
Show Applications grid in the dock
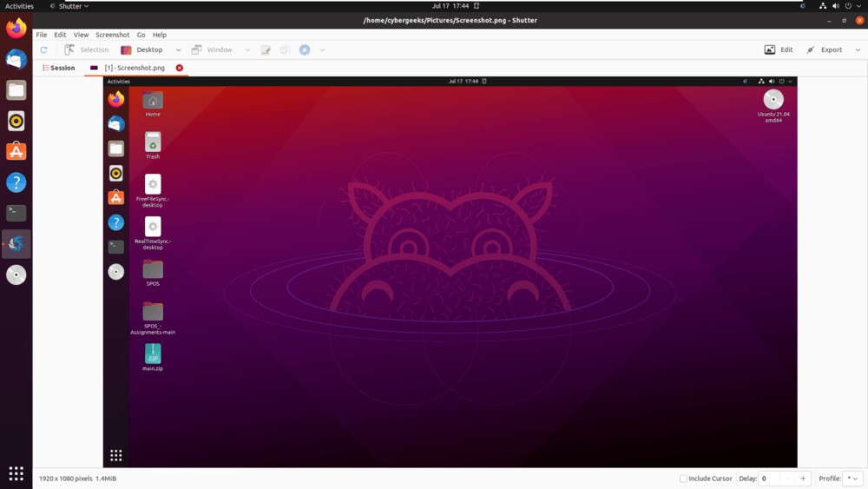(16, 473)
